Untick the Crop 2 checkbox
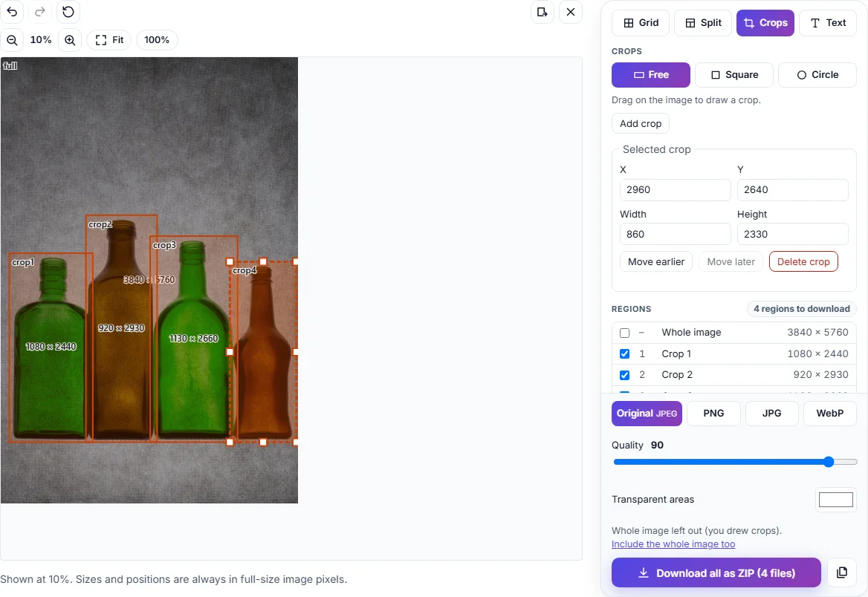 tap(624, 375)
